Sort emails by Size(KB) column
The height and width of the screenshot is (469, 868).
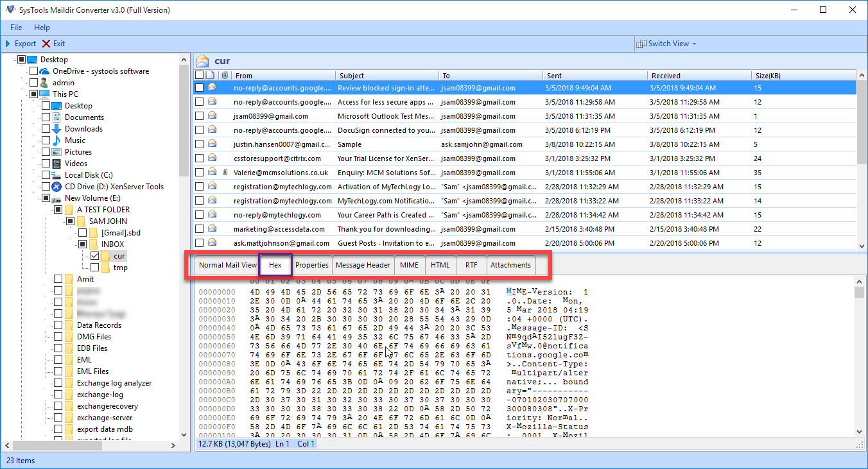804,76
